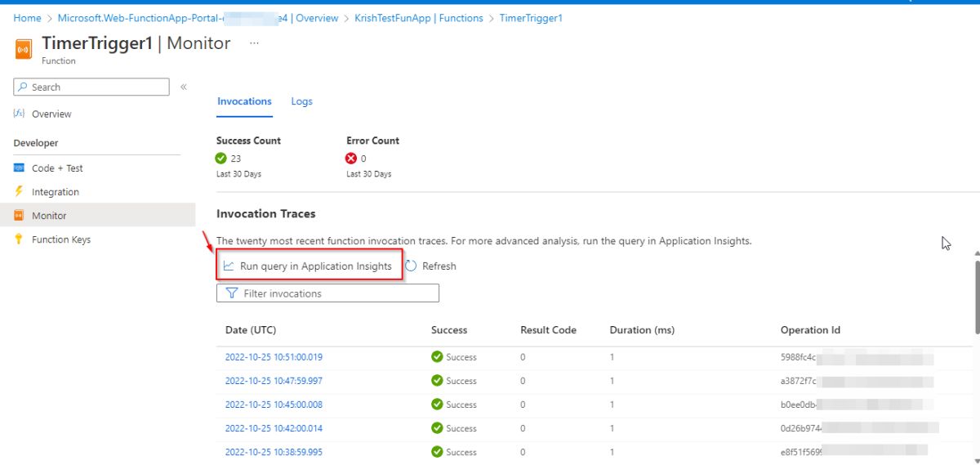Click the Refresh circular arrow icon
Viewport: 980px width, 465px height.
pos(412,266)
